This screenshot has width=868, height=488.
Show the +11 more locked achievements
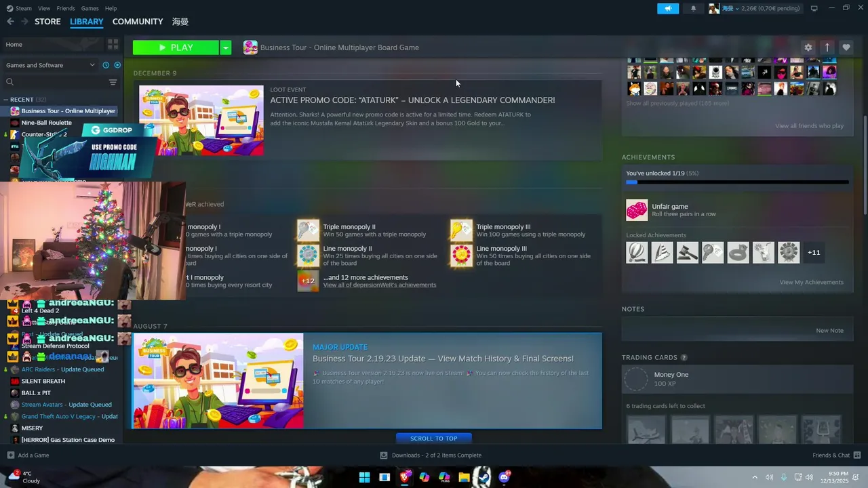(x=814, y=253)
